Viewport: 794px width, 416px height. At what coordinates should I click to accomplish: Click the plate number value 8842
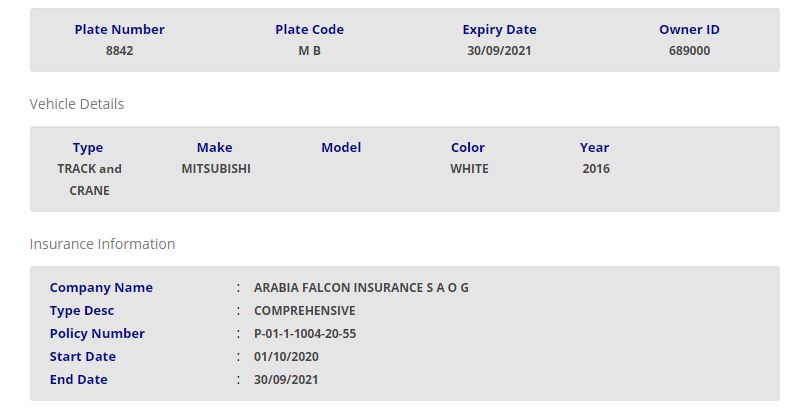point(119,50)
